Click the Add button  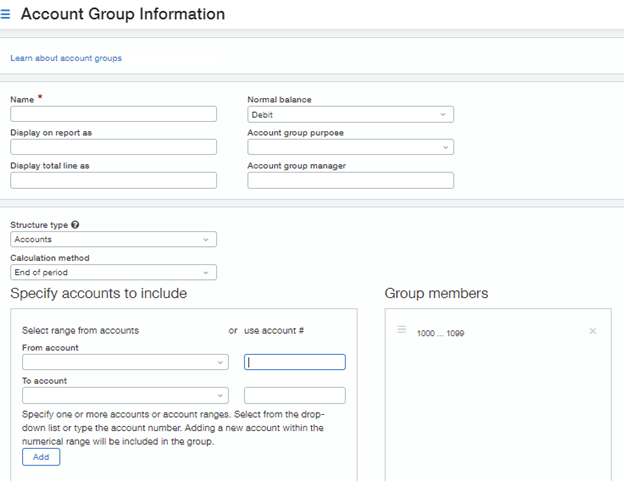point(41,457)
